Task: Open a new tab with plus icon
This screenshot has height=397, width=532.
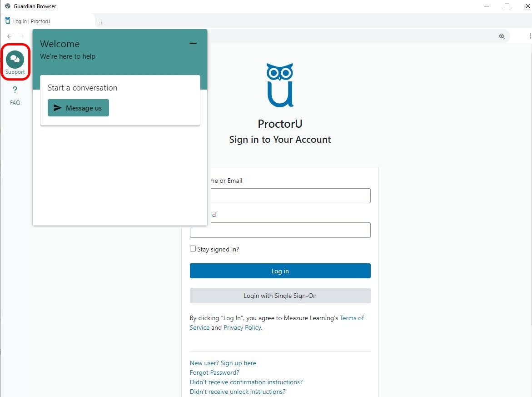Action: [x=101, y=23]
